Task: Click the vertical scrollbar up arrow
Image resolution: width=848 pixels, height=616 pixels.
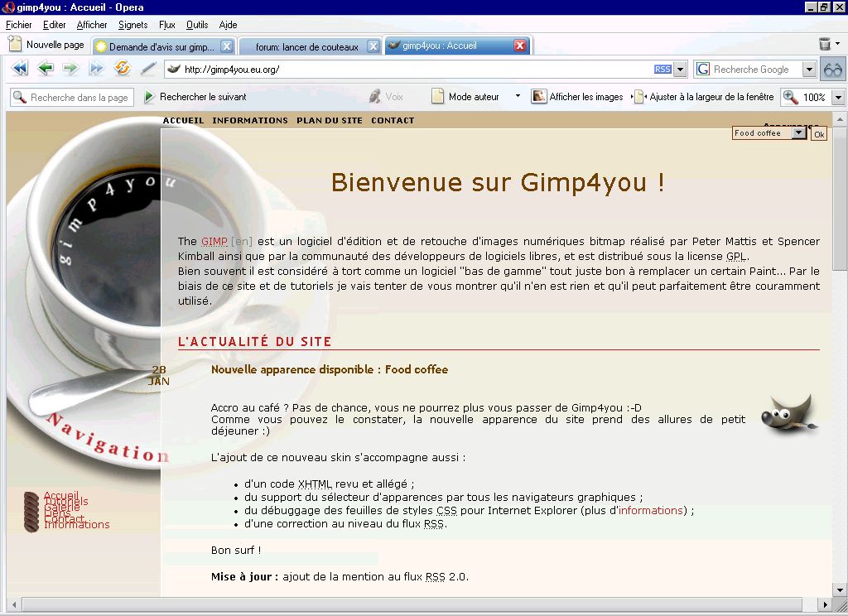Action: tap(840, 119)
